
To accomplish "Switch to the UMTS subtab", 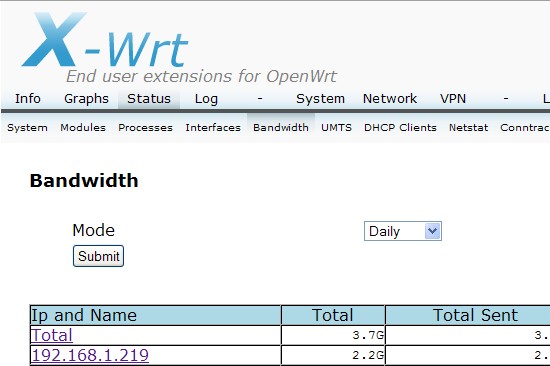I will coord(336,127).
